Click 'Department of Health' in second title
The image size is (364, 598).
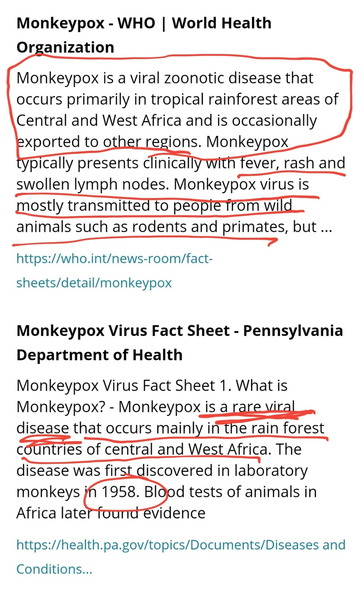99,354
